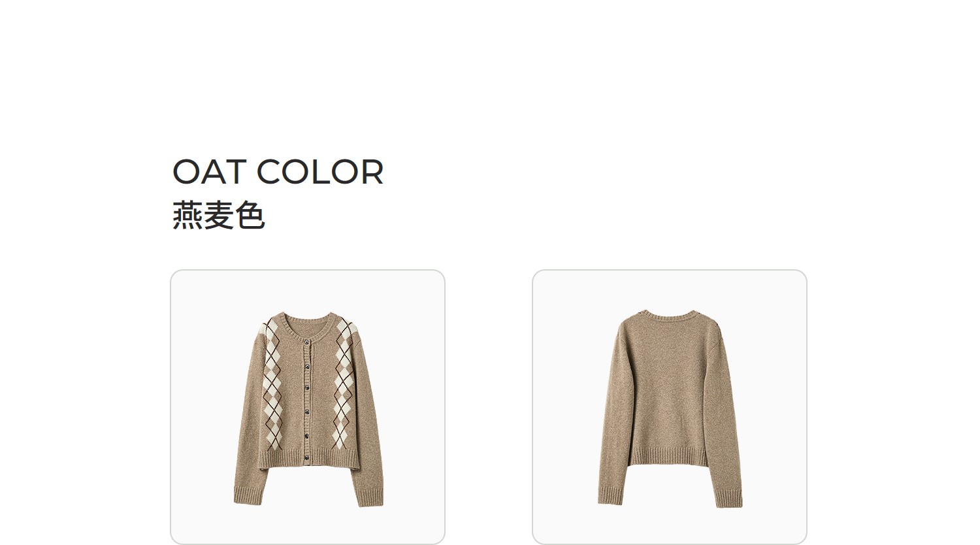Click the left sleeve cuff of front cardigan
The image size is (980, 545).
tap(247, 495)
